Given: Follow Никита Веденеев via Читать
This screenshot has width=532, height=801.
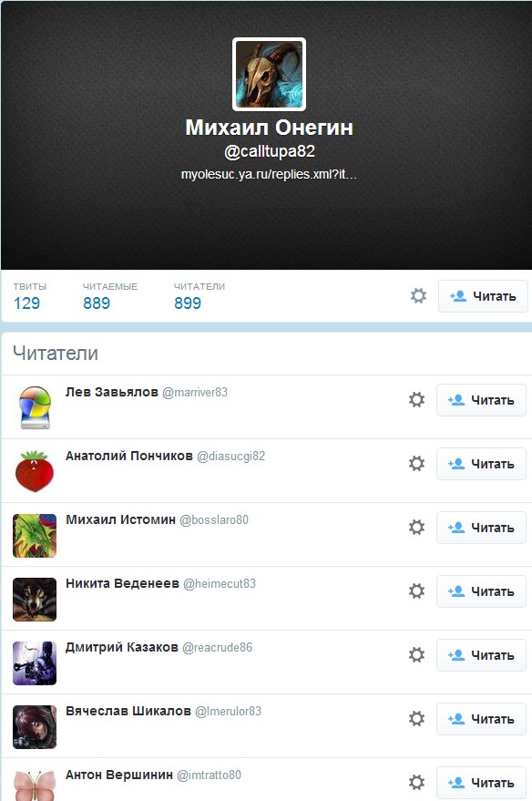Looking at the screenshot, I should (x=481, y=591).
